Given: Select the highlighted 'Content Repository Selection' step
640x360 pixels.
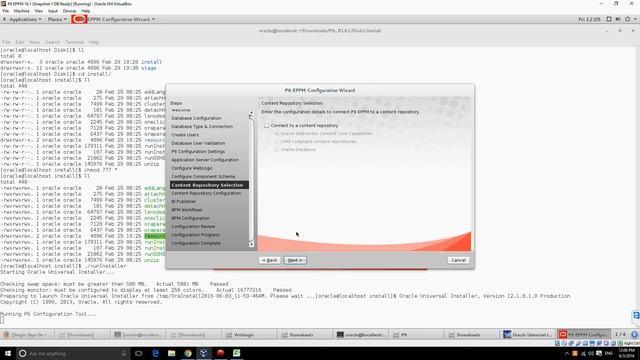Looking at the screenshot, I should [x=209, y=185].
